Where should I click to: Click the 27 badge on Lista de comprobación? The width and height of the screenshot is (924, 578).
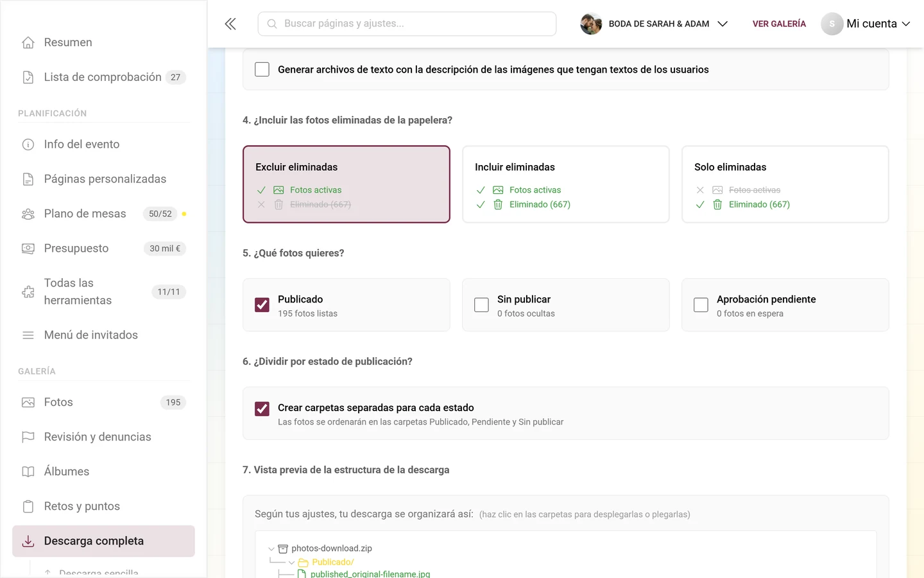click(x=175, y=77)
